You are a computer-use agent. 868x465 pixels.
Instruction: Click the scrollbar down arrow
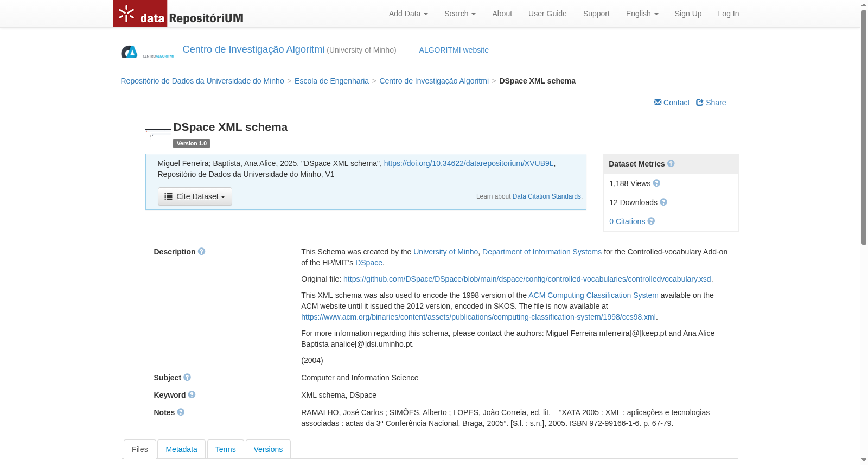click(x=864, y=460)
